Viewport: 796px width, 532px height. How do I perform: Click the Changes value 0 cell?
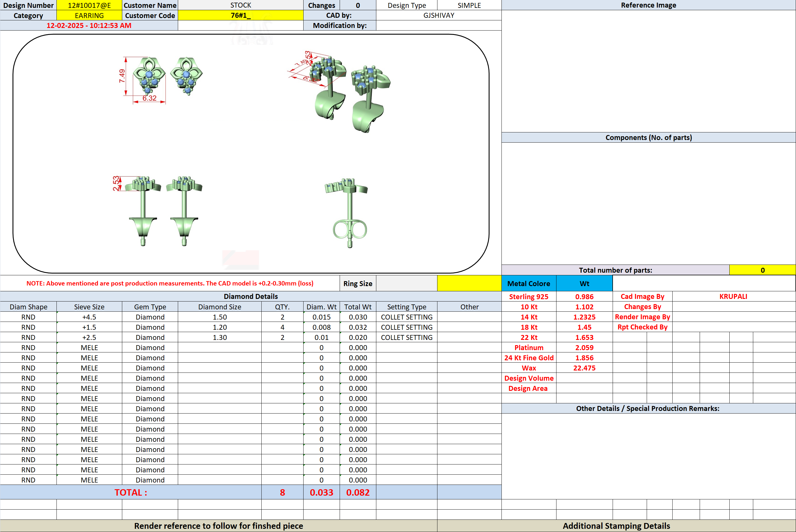point(358,5)
